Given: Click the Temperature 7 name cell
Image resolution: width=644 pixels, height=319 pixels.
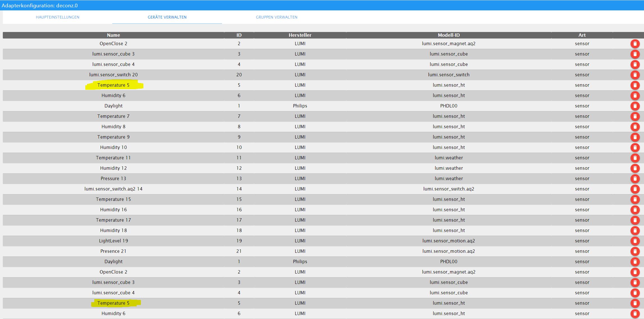Looking at the screenshot, I should 113,116.
